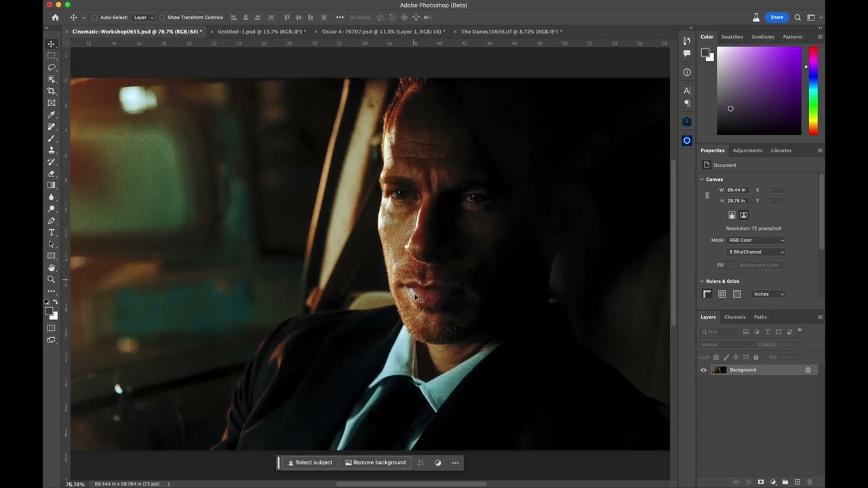Add a layer mask from Layers panel footer
Viewport: 868px width, 488px height.
(760, 482)
